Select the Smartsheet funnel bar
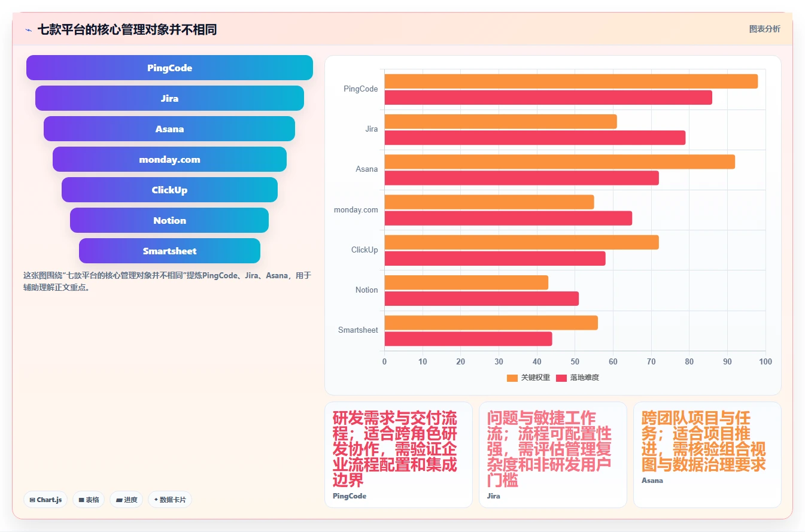The width and height of the screenshot is (805, 532). coord(169,251)
